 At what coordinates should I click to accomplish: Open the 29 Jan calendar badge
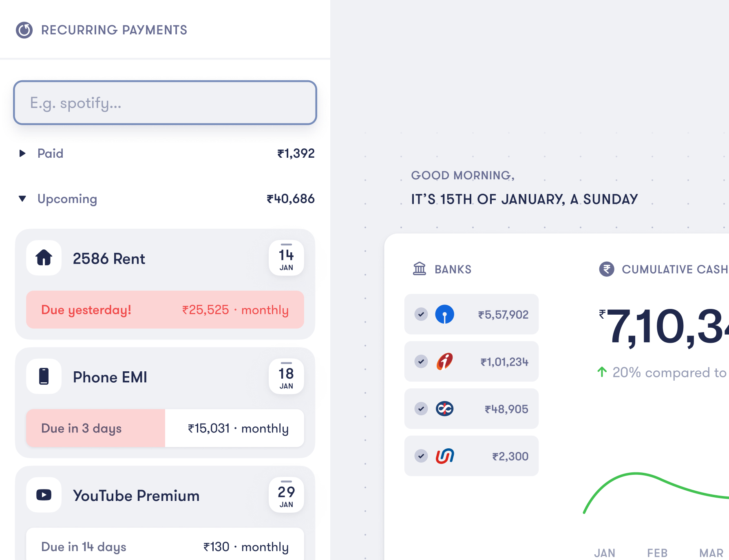286,495
